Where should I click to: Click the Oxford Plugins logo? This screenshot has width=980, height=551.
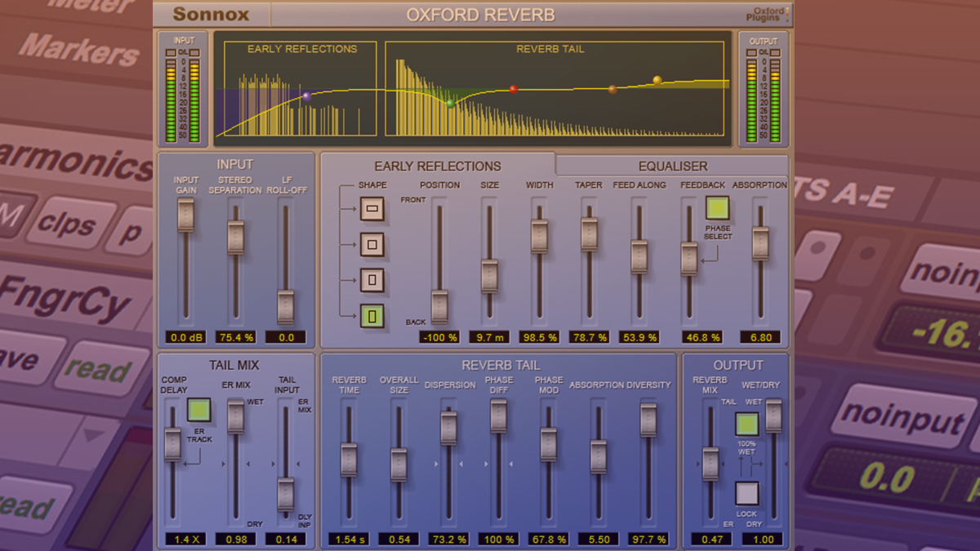(x=768, y=14)
